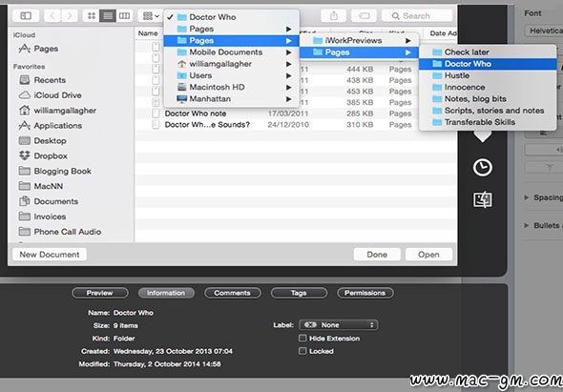Click the Search field

pos(416,16)
